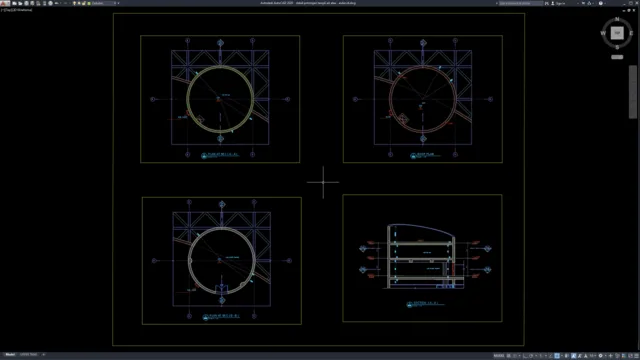Toggle the layer lock padlock icon
The width and height of the screenshot is (640, 360).
84,3
